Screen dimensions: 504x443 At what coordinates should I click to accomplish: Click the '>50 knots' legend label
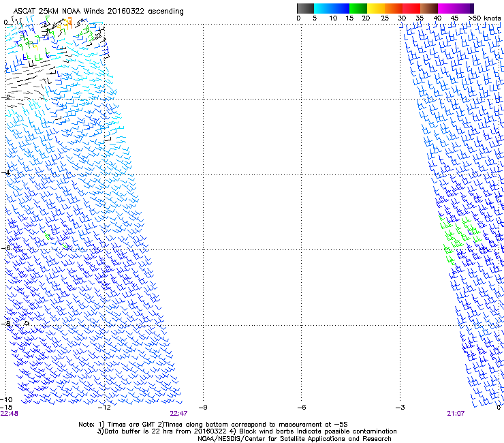[484, 18]
